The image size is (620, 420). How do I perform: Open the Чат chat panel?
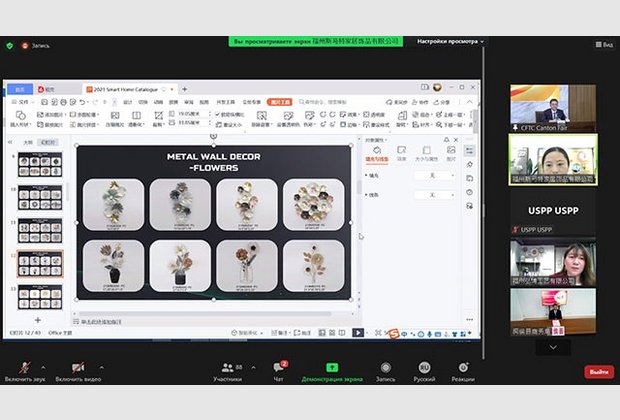tap(278, 369)
